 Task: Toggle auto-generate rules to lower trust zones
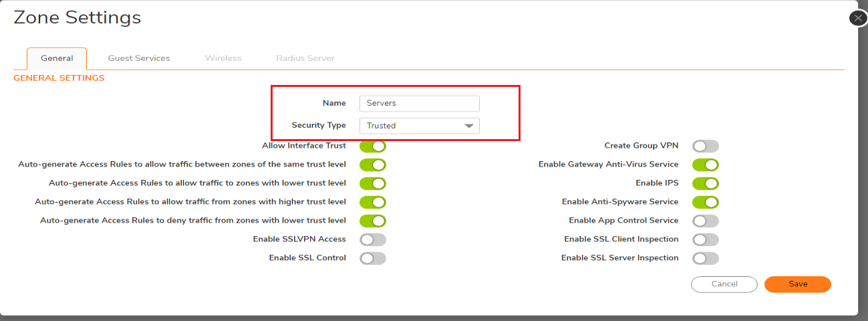pos(373,183)
